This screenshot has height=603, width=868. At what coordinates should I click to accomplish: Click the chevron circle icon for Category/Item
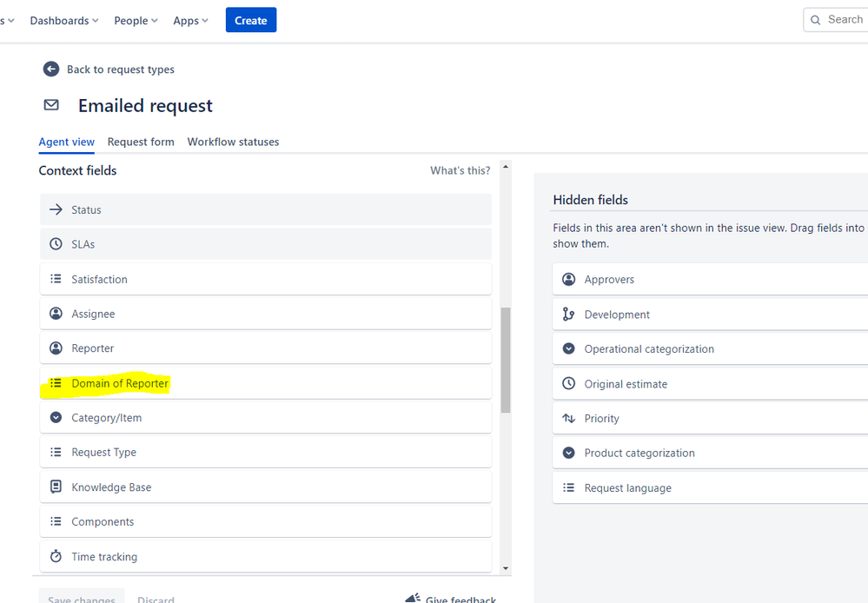pyautogui.click(x=56, y=417)
